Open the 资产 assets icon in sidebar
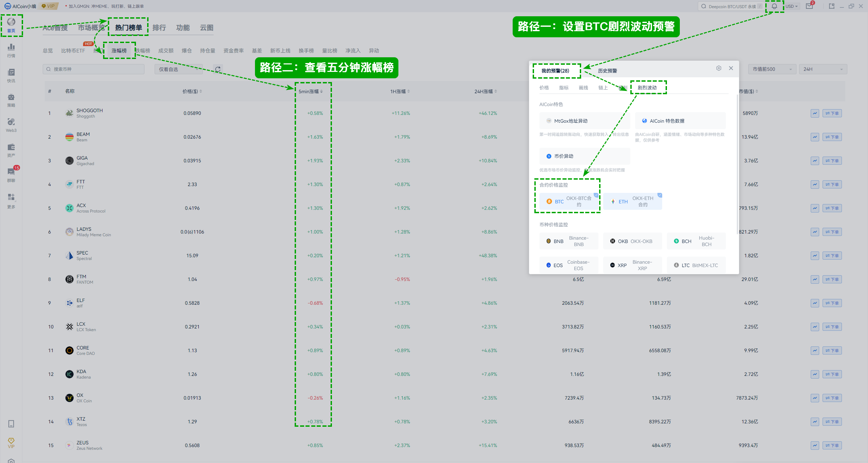This screenshot has height=463, width=868. tap(11, 150)
